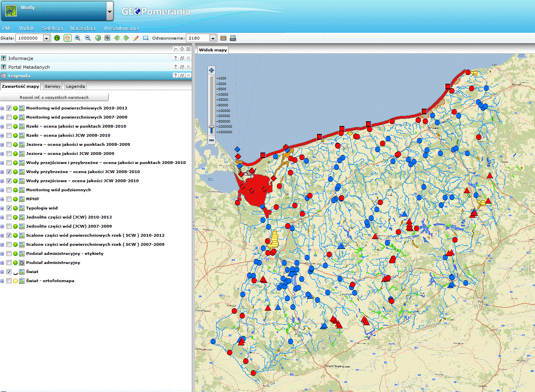Viewport: 535px width, 392px height.
Task: Click green status dot for MPHP layer
Action: point(15,199)
